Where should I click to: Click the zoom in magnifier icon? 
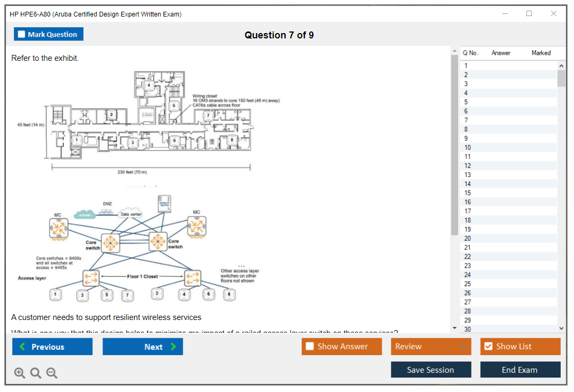(x=20, y=373)
